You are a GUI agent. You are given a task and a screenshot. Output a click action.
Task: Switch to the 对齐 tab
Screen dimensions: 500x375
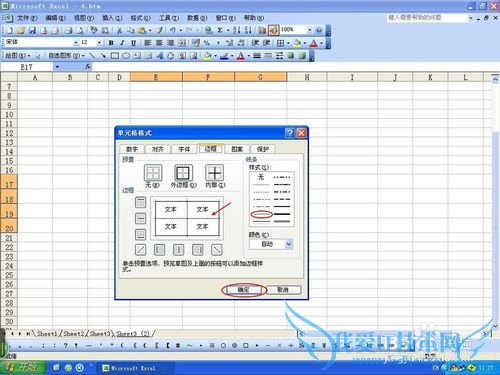(158, 149)
